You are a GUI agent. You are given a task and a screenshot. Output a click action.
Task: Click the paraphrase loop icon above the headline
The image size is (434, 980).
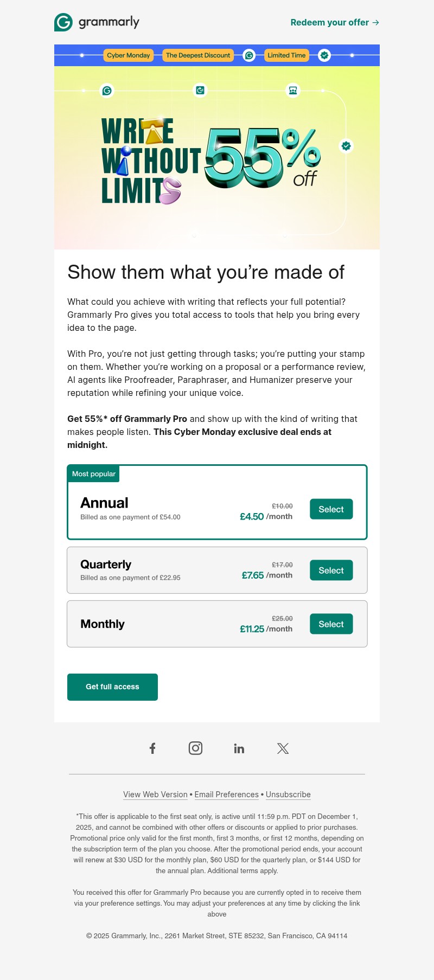200,90
